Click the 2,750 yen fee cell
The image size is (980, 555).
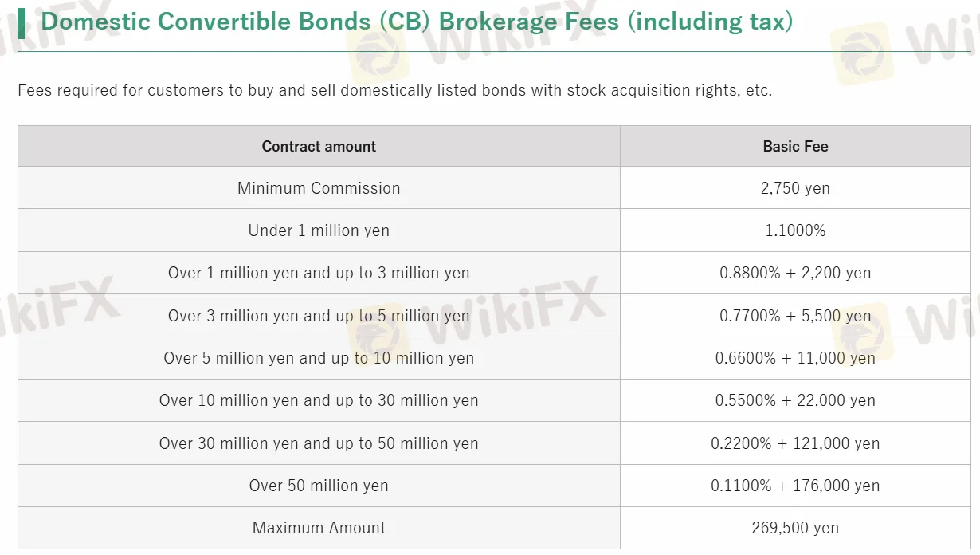[795, 188]
